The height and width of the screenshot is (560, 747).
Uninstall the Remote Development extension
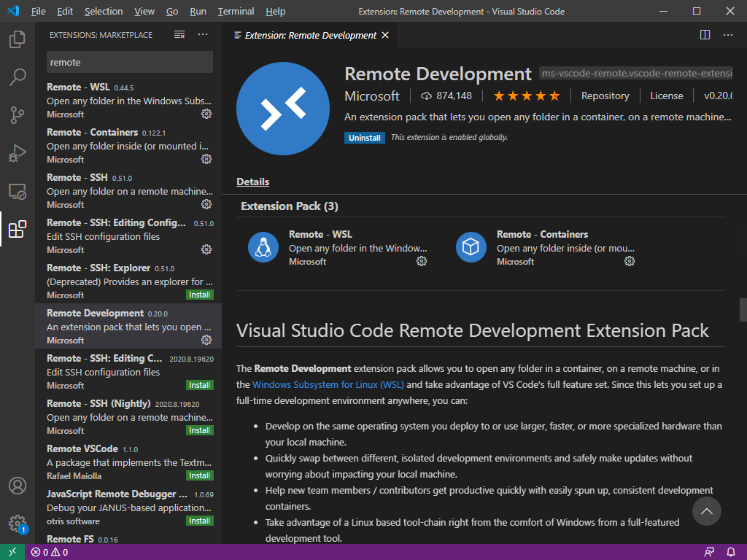pos(365,138)
